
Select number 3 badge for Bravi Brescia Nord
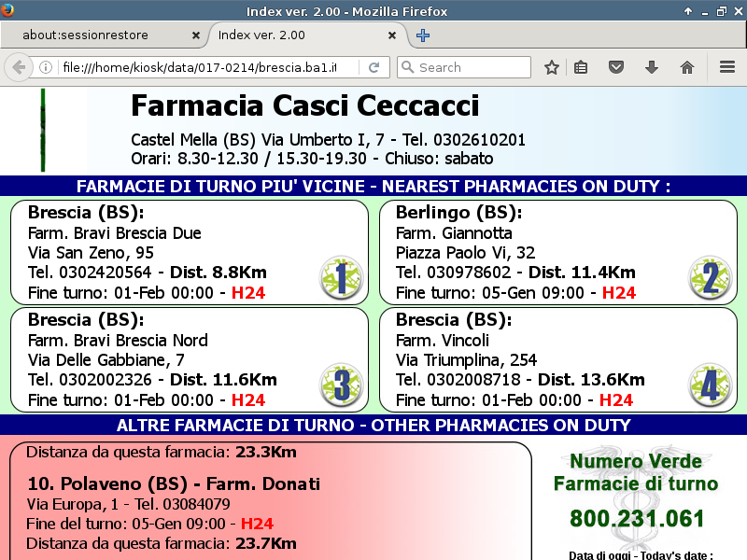tap(341, 385)
